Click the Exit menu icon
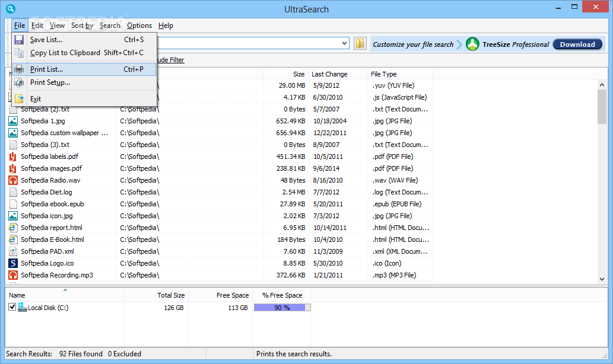The height and width of the screenshot is (364, 613). coord(19,99)
